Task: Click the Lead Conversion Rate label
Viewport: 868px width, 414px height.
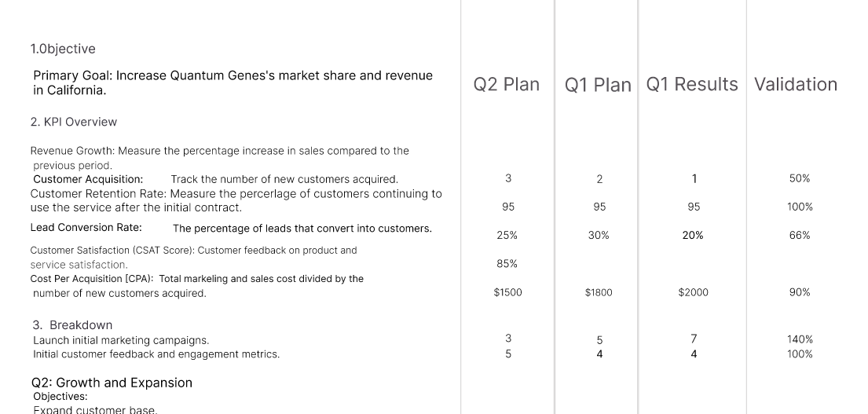Action: pyautogui.click(x=86, y=228)
